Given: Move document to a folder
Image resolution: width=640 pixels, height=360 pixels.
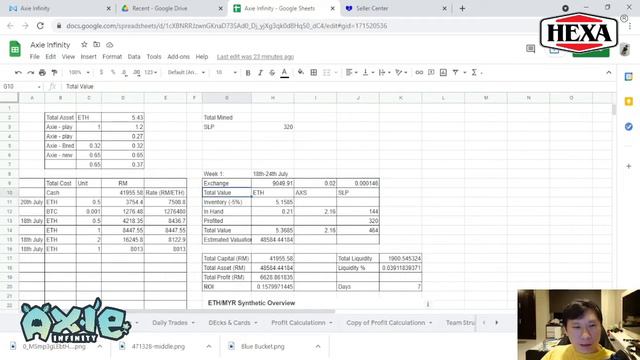Looking at the screenshot, I should coord(97,44).
